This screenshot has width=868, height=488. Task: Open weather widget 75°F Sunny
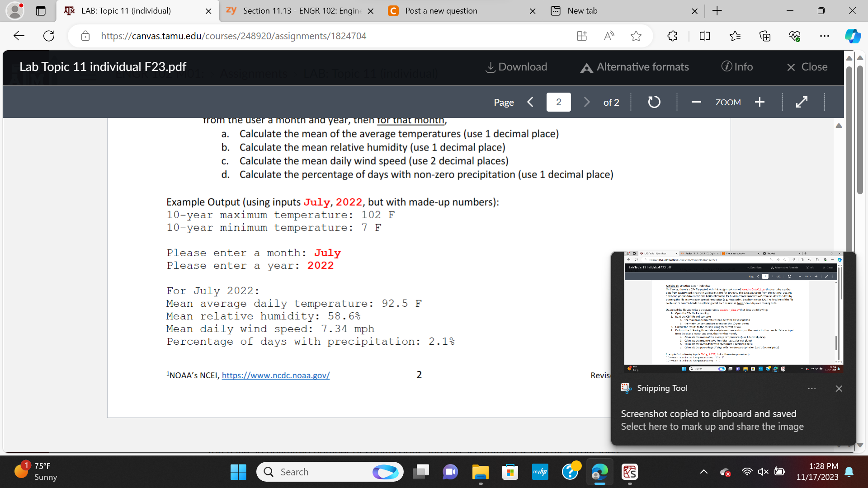point(36,472)
